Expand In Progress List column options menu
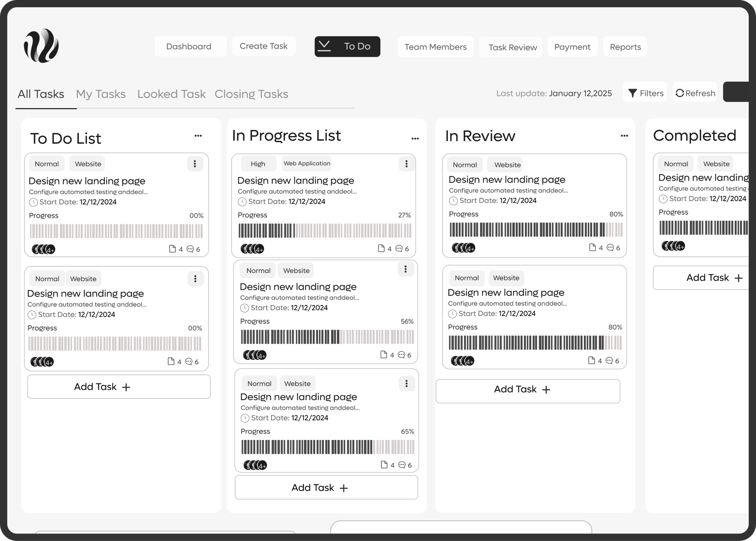Screen dimensions: 756x541 [x=415, y=139]
